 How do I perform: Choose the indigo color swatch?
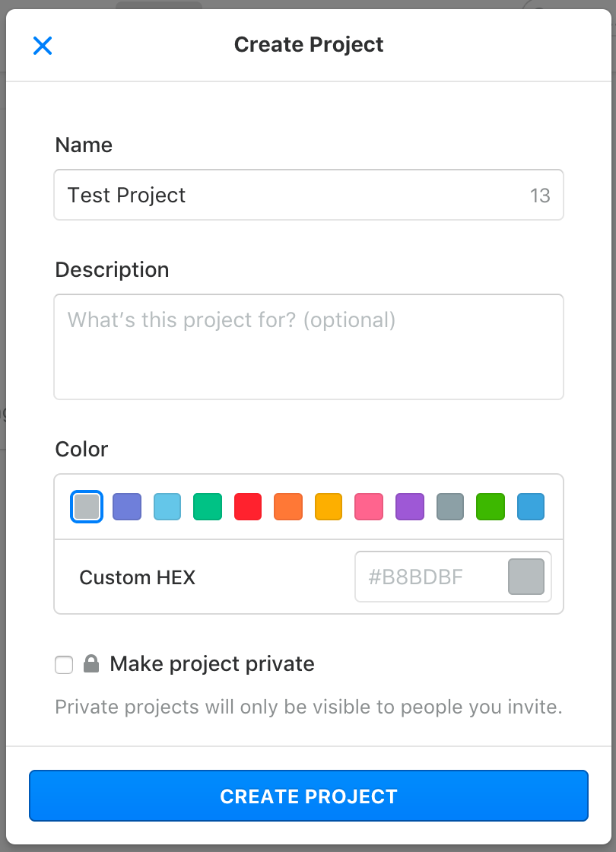click(127, 507)
